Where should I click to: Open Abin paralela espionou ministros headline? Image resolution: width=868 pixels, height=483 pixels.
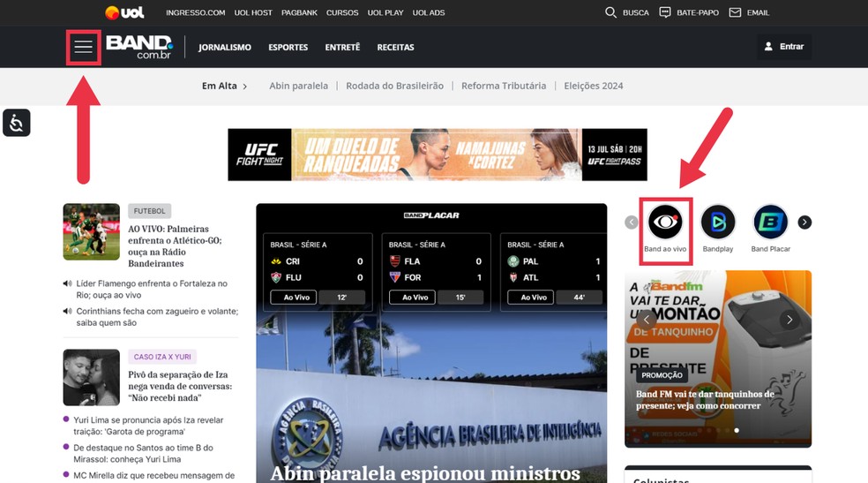(x=425, y=473)
